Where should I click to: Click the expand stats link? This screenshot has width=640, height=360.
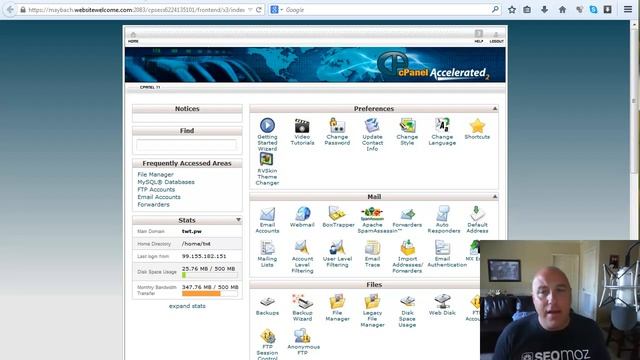[x=187, y=306]
